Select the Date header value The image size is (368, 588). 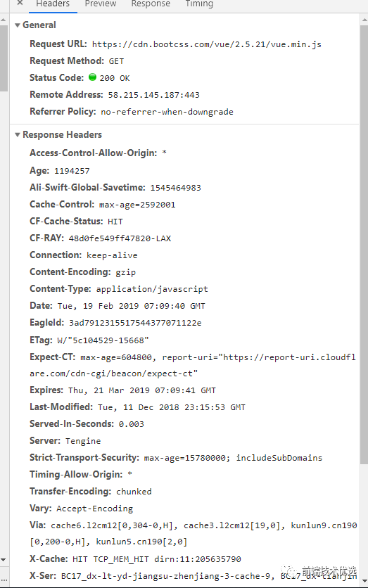(x=132, y=306)
